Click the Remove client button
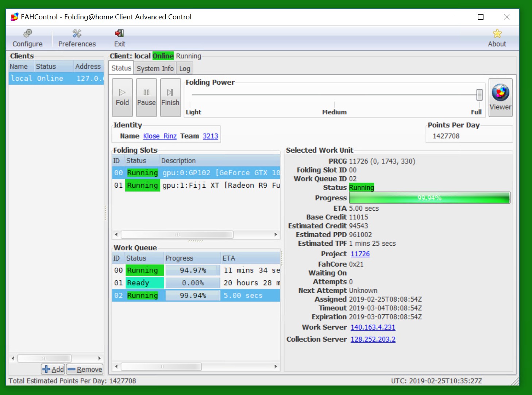Screen dimensions: 532x395 [x=85, y=369]
